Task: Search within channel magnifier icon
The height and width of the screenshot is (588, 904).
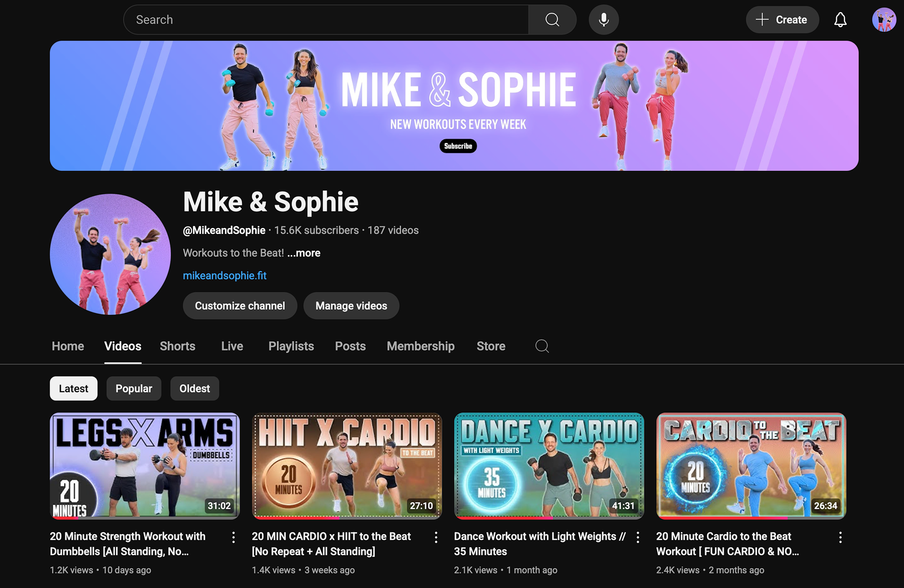Action: point(542,346)
